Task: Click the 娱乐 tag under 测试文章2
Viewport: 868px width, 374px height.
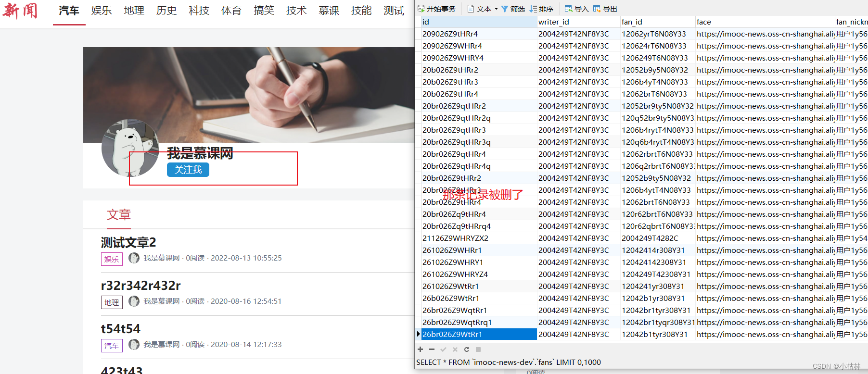Action: tap(112, 259)
